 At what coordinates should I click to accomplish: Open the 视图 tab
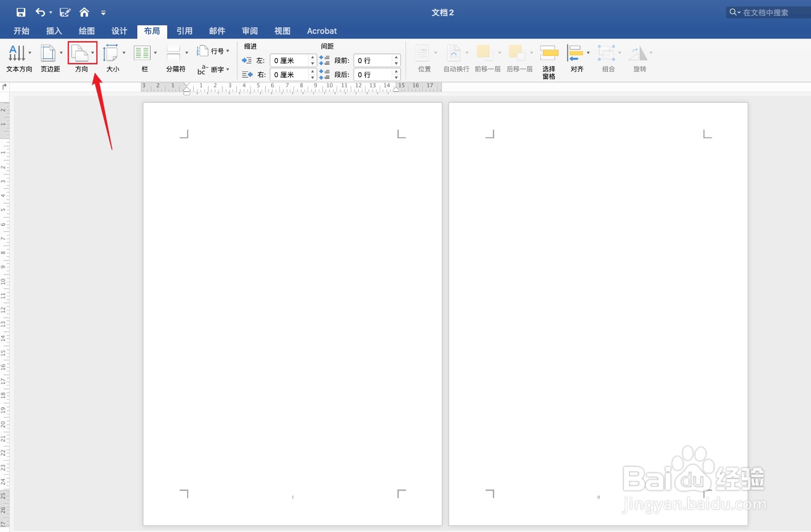pos(282,31)
